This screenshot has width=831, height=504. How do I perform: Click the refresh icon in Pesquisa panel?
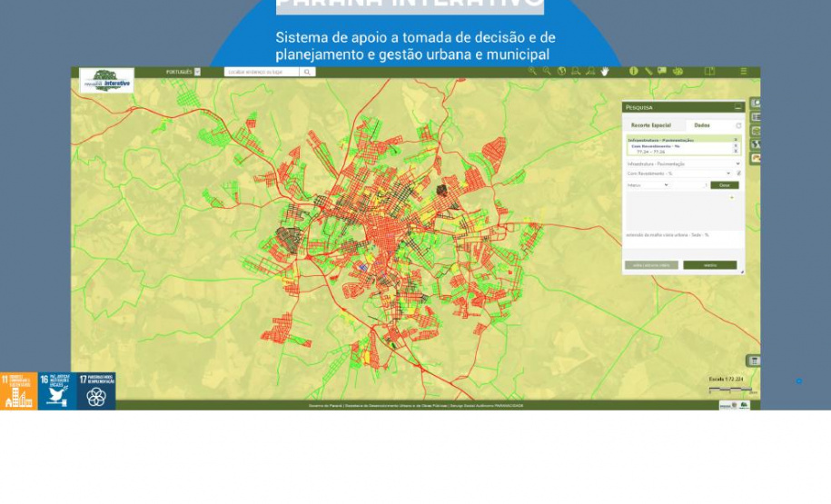(x=738, y=125)
